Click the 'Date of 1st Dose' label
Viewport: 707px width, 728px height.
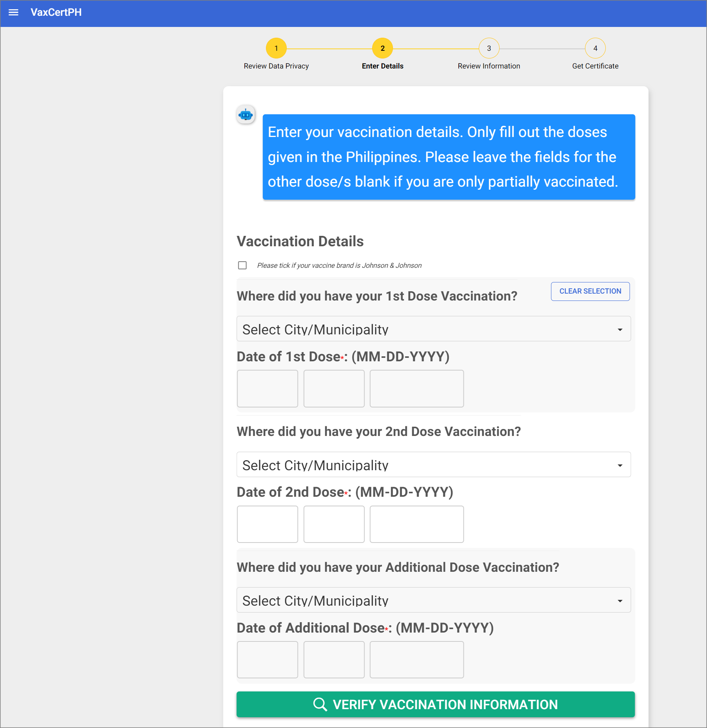[343, 357]
